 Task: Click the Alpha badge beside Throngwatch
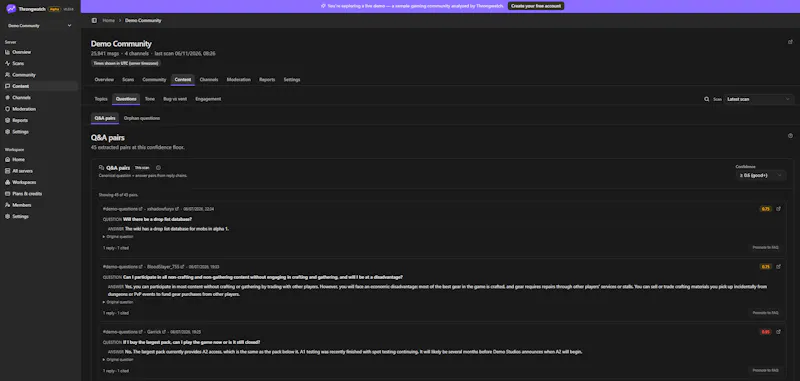(x=55, y=9)
